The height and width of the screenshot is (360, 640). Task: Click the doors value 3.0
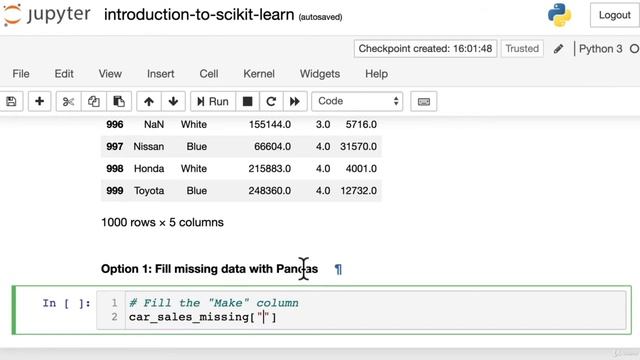click(x=323, y=124)
